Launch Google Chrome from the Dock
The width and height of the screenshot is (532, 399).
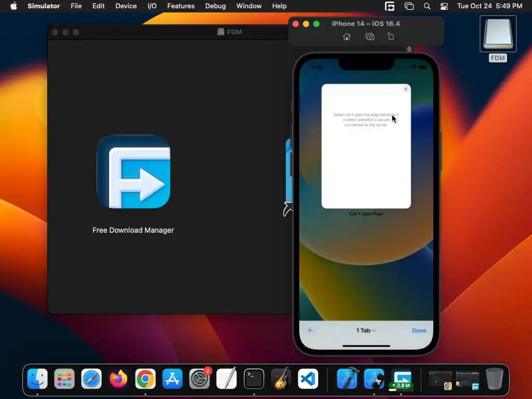(x=145, y=379)
